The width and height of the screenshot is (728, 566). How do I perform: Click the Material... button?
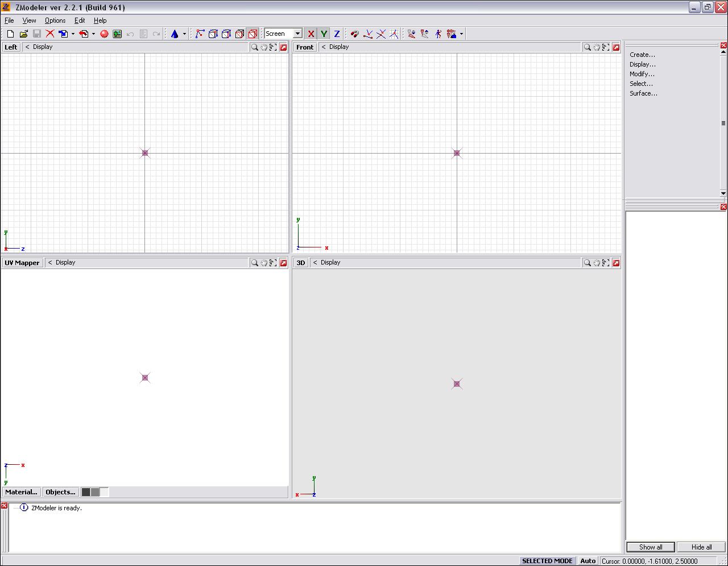pos(22,492)
